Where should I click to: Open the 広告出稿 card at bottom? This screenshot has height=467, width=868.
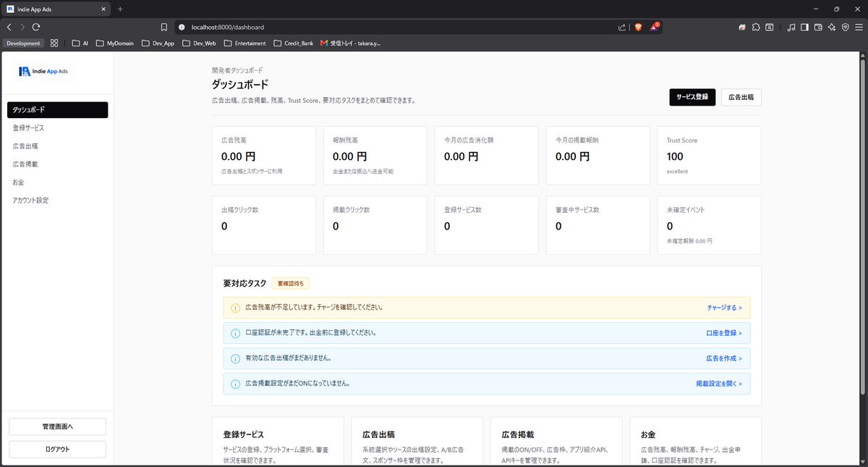[x=417, y=442]
